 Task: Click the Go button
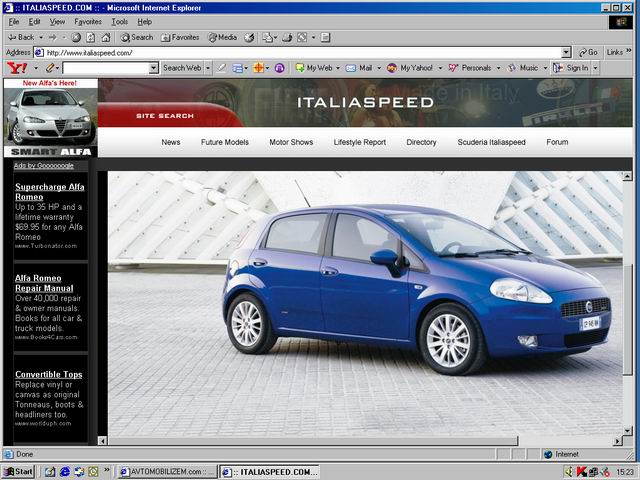[588, 53]
